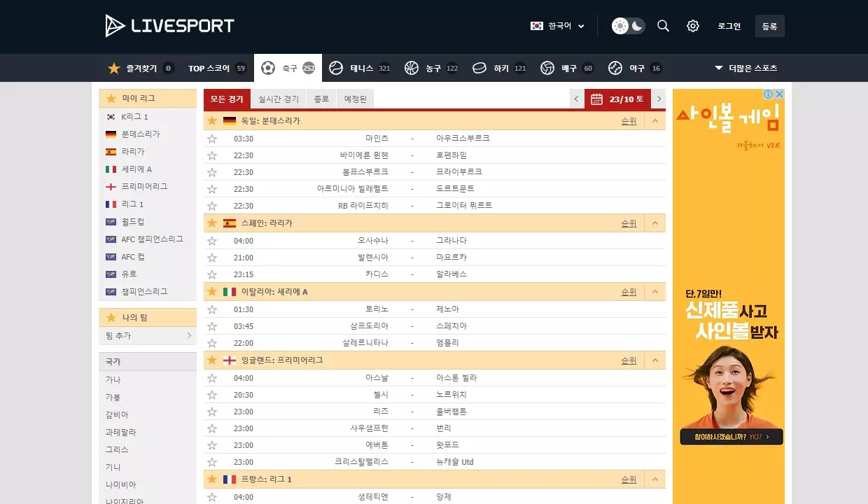
Task: Select tennis ball sport icon
Action: coord(336,68)
